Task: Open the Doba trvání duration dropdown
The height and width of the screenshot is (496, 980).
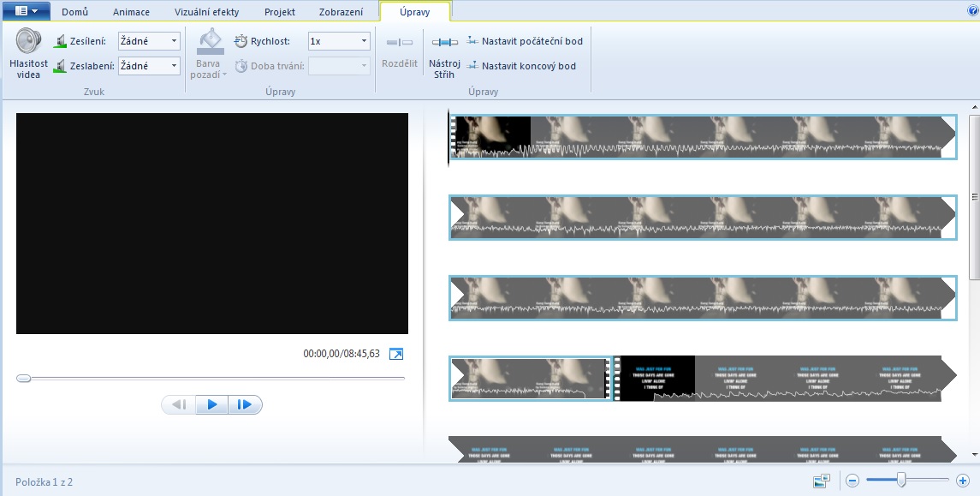Action: point(339,66)
